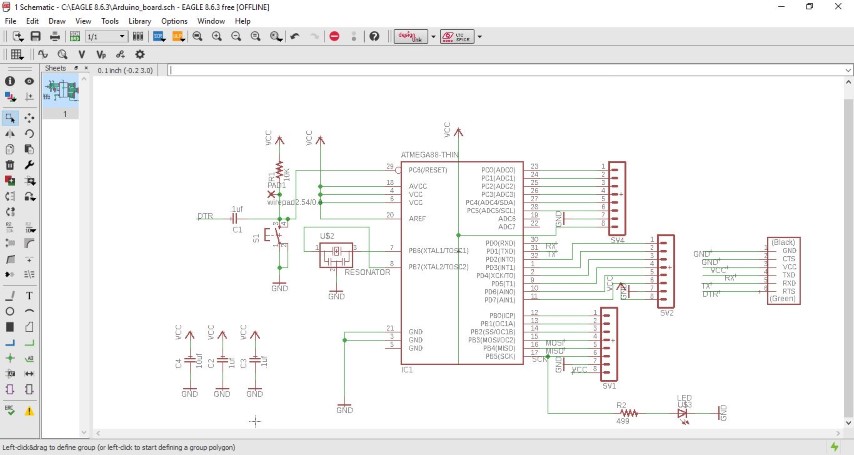The image size is (854, 455).
Task: Run a script via the SCR icon
Action: (x=159, y=37)
